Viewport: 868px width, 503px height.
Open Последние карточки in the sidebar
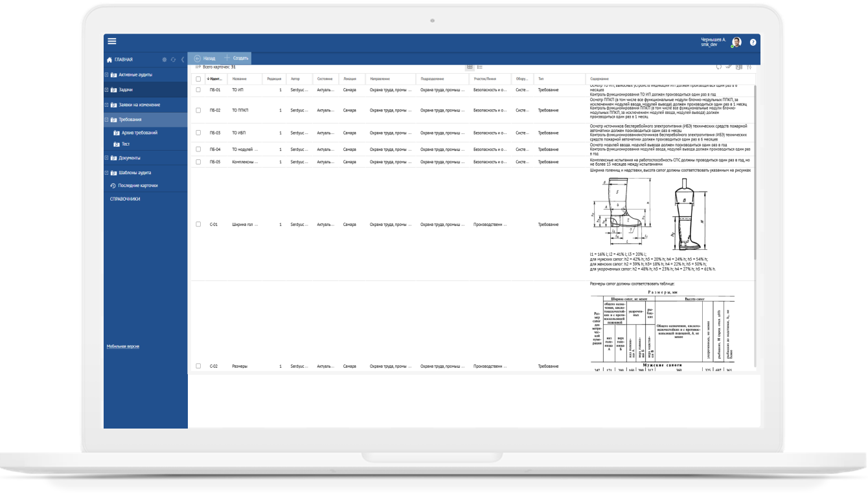click(137, 186)
